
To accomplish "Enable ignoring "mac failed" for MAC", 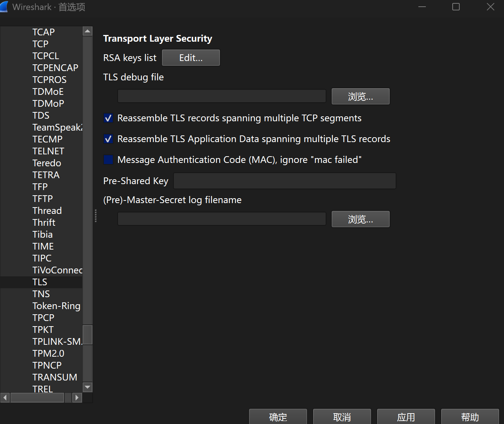I will coord(108,160).
